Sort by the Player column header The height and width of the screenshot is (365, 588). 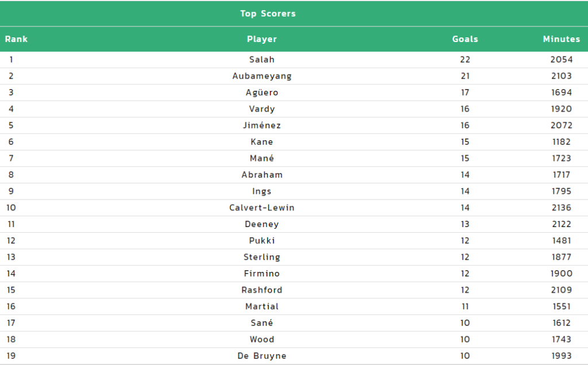pos(262,39)
